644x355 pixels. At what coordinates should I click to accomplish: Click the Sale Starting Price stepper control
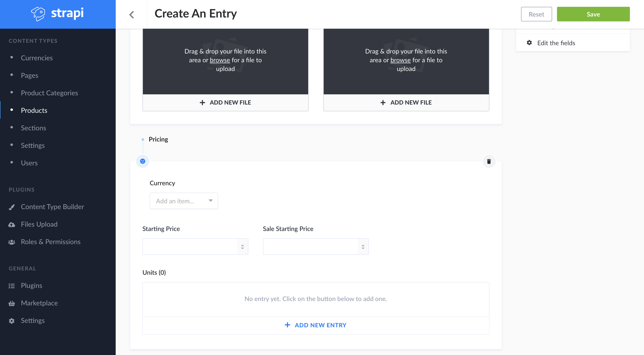(363, 246)
